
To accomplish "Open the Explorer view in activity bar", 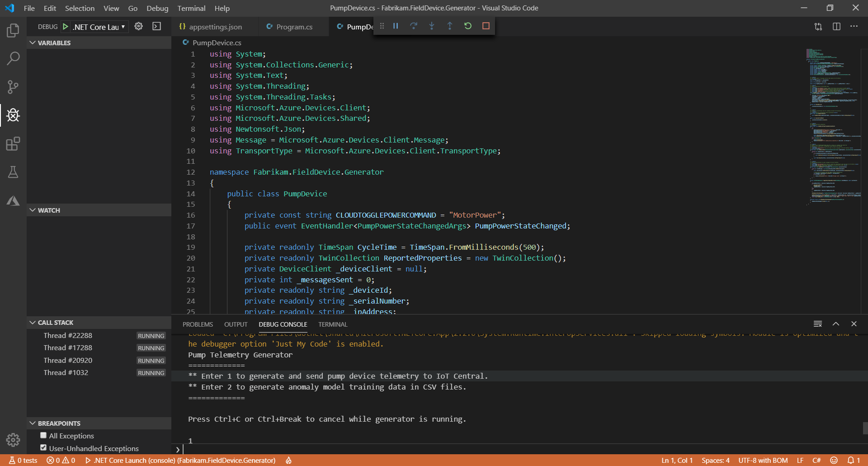I will [x=13, y=30].
